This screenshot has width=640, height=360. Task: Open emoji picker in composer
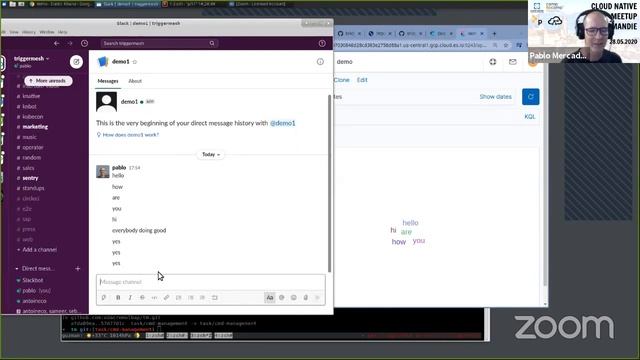click(x=293, y=298)
